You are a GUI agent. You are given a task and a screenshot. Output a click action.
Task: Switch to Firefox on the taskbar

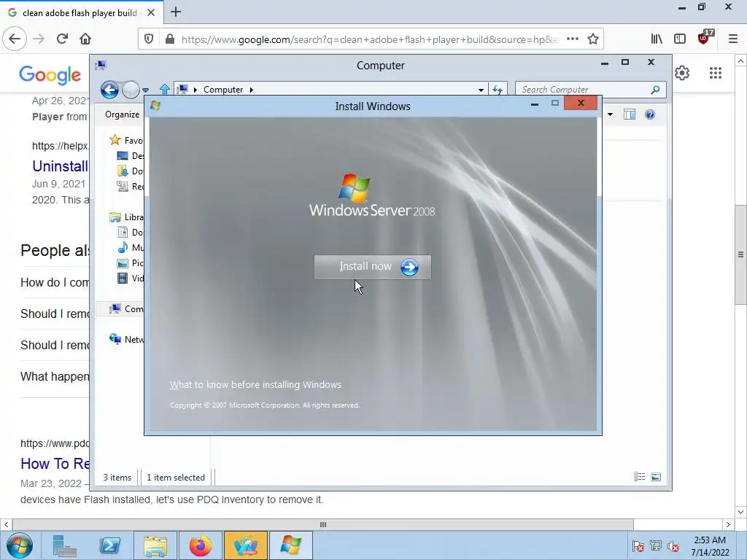(x=200, y=545)
